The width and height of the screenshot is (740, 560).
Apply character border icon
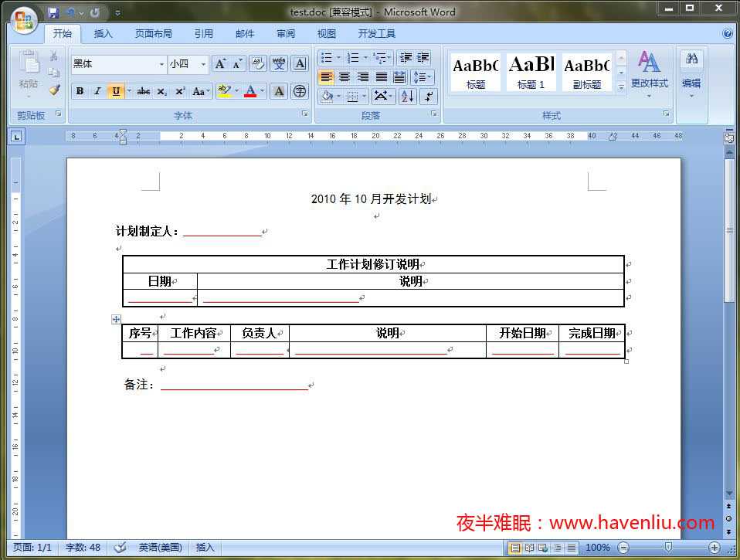(300, 63)
